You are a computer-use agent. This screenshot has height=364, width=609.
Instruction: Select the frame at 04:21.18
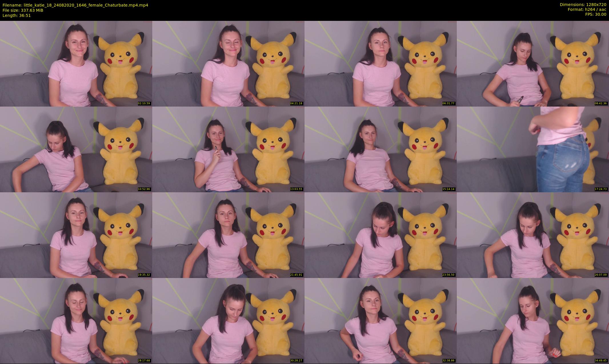228,63
